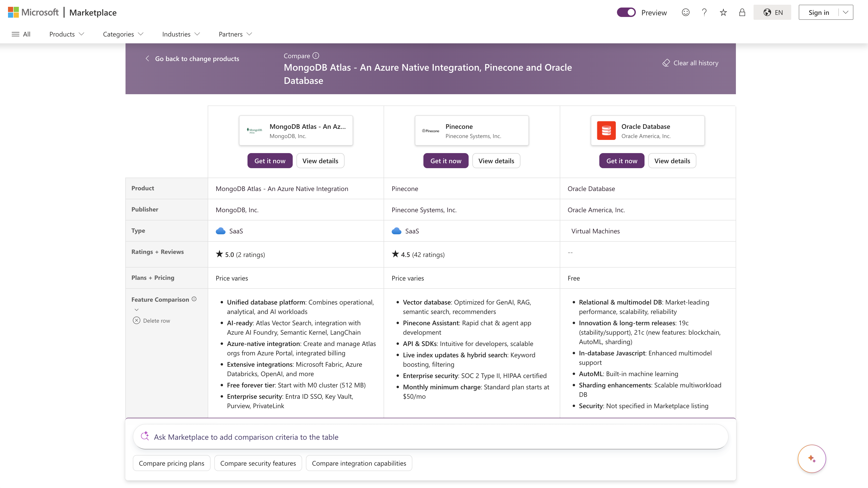
Task: Click the SaaS cloud icon in MongoDB column
Action: click(x=220, y=231)
